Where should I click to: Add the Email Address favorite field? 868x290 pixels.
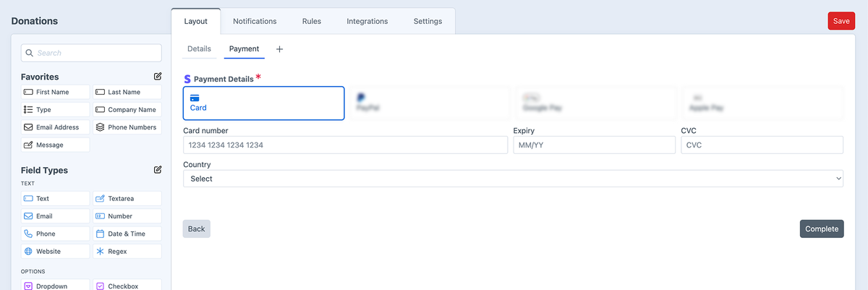[x=56, y=127]
